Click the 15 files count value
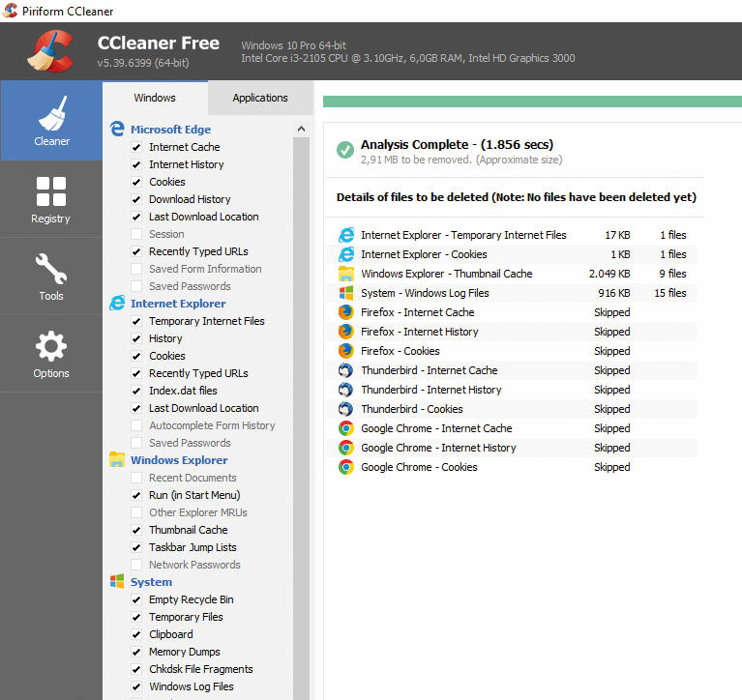The height and width of the screenshot is (700, 742). pos(670,293)
